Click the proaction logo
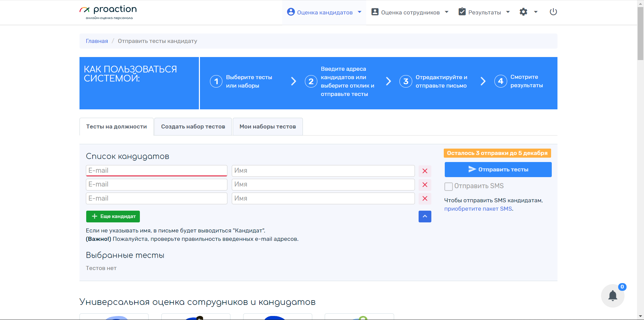This screenshot has height=320, width=644. tap(108, 12)
